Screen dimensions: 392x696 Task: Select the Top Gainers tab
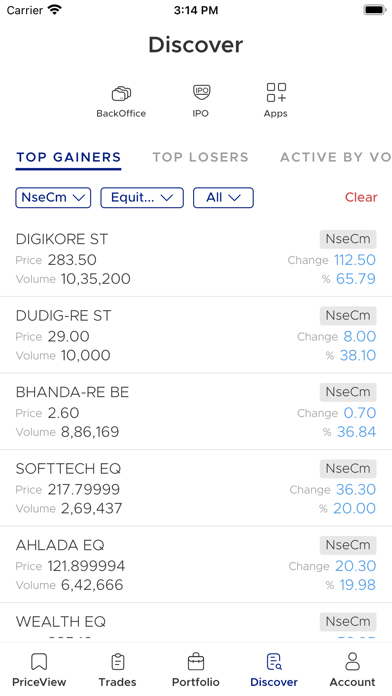[x=68, y=157]
